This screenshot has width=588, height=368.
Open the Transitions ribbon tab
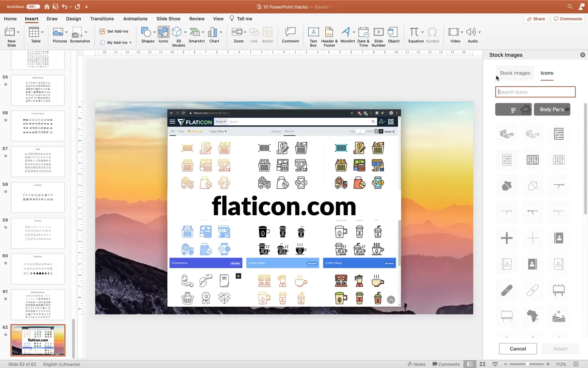(102, 19)
